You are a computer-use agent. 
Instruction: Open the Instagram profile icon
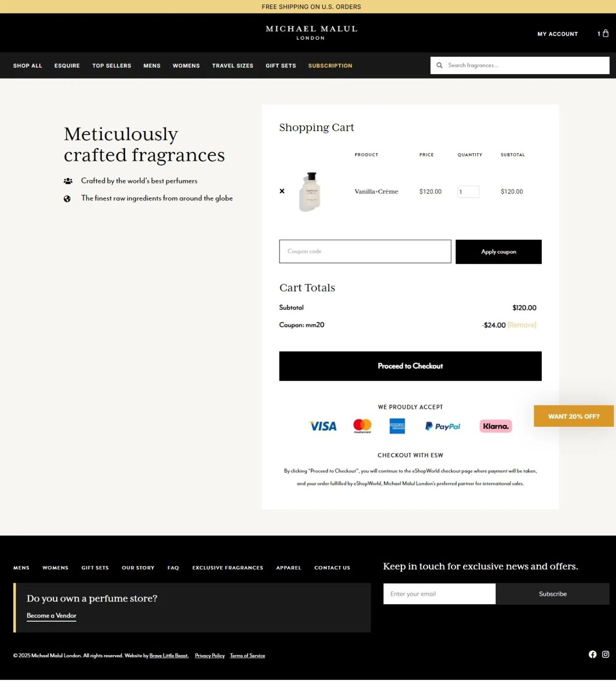click(x=605, y=654)
